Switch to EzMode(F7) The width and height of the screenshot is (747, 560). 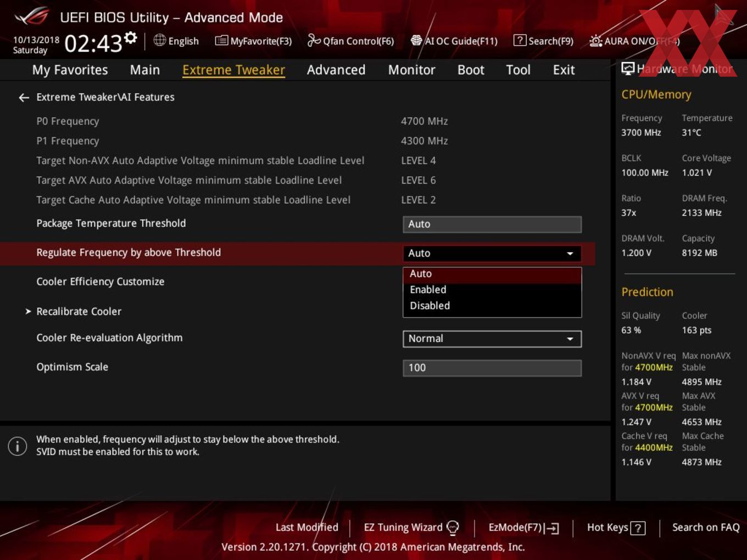524,528
